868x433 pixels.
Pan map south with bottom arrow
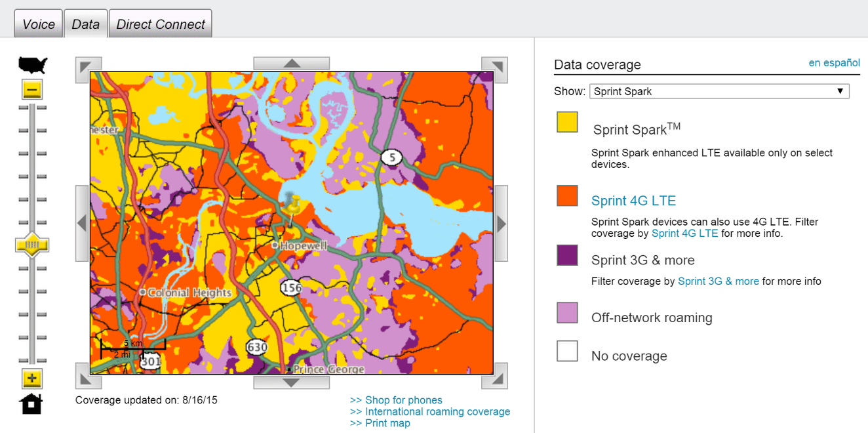(x=292, y=382)
